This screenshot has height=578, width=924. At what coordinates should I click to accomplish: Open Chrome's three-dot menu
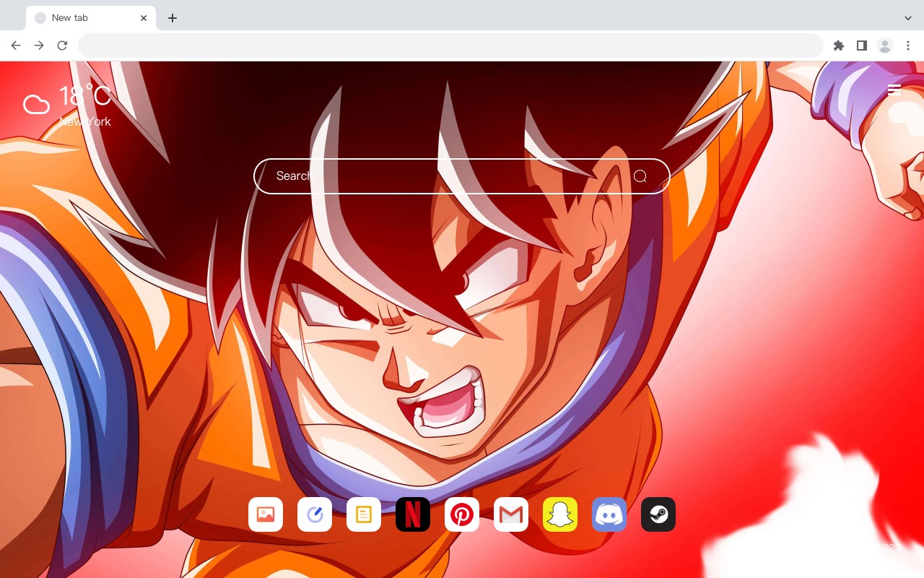click(908, 46)
